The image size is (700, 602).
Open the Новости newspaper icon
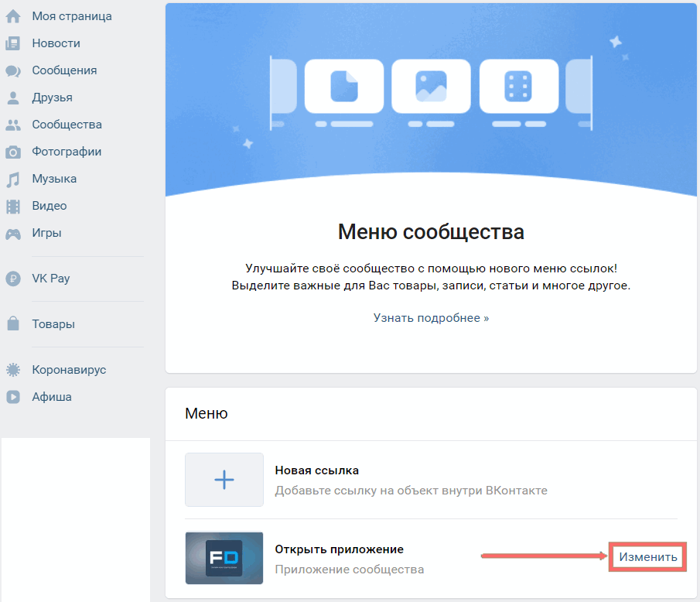(x=13, y=43)
